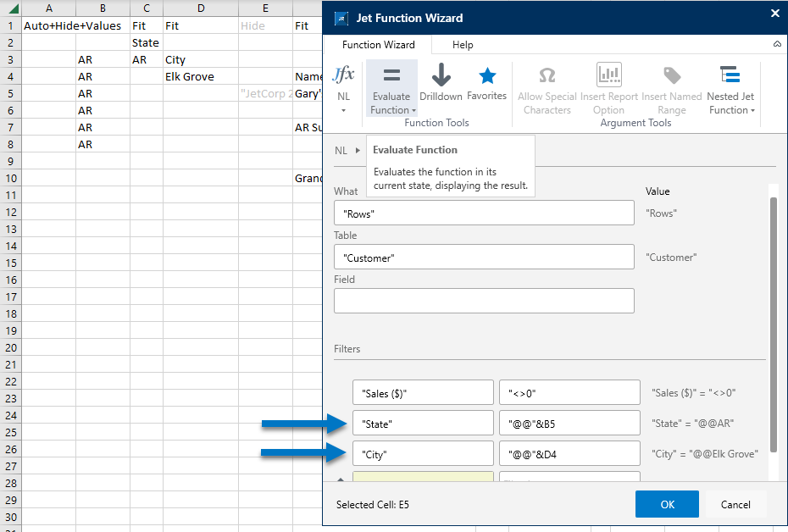The height and width of the screenshot is (532, 788).
Task: Select column B header
Action: point(103,8)
